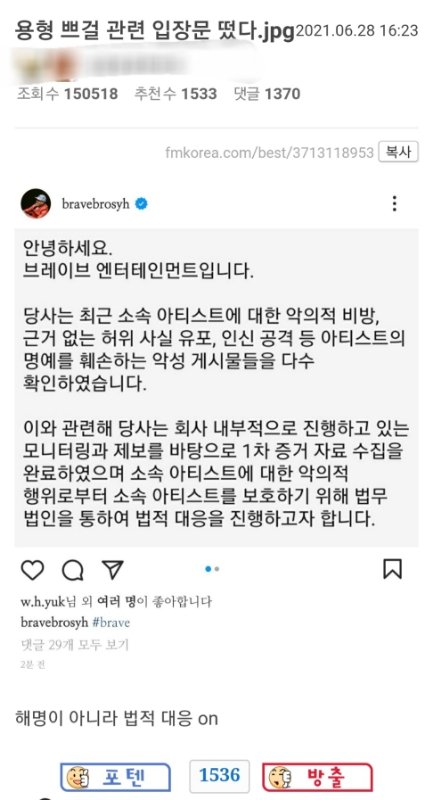Expand 댓글 29개 모두 보기 comments
Image resolution: width=433 pixels, height=800 pixels.
pyautogui.click(x=74, y=644)
